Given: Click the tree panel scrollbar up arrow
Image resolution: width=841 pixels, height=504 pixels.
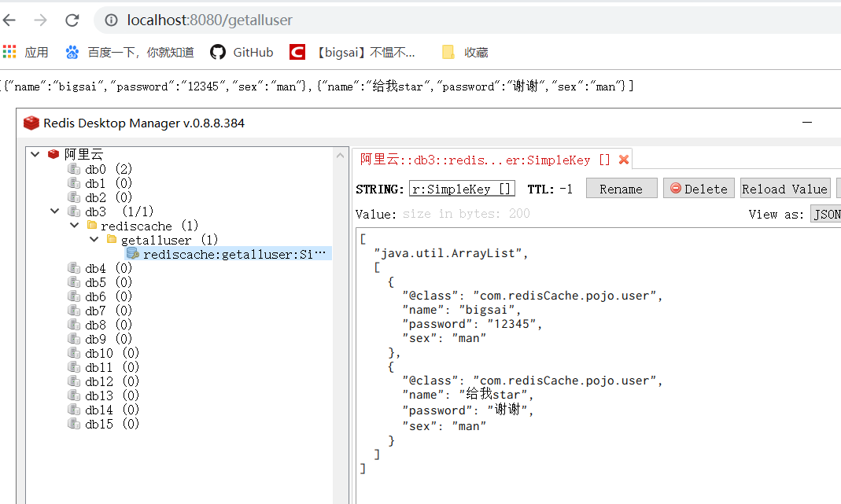Looking at the screenshot, I should [340, 156].
